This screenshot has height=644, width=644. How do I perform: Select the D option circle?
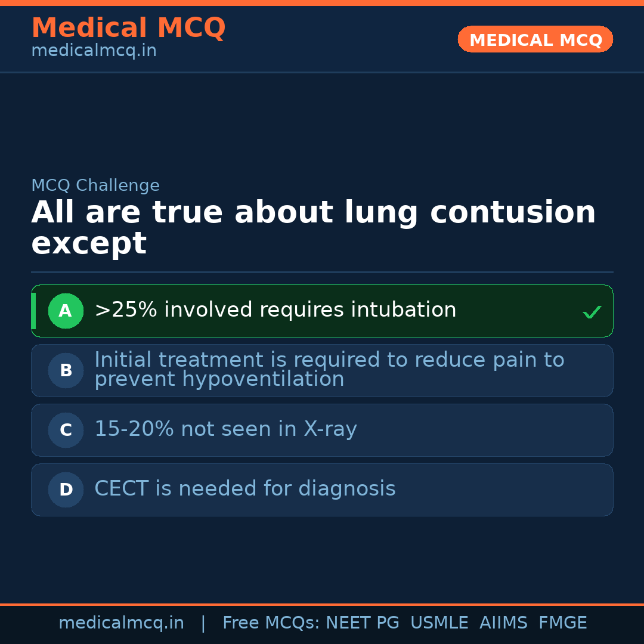coord(66,490)
